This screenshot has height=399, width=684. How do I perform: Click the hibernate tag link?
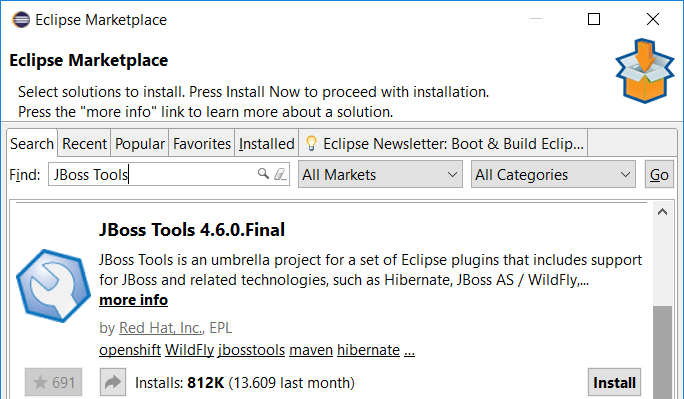coord(368,350)
